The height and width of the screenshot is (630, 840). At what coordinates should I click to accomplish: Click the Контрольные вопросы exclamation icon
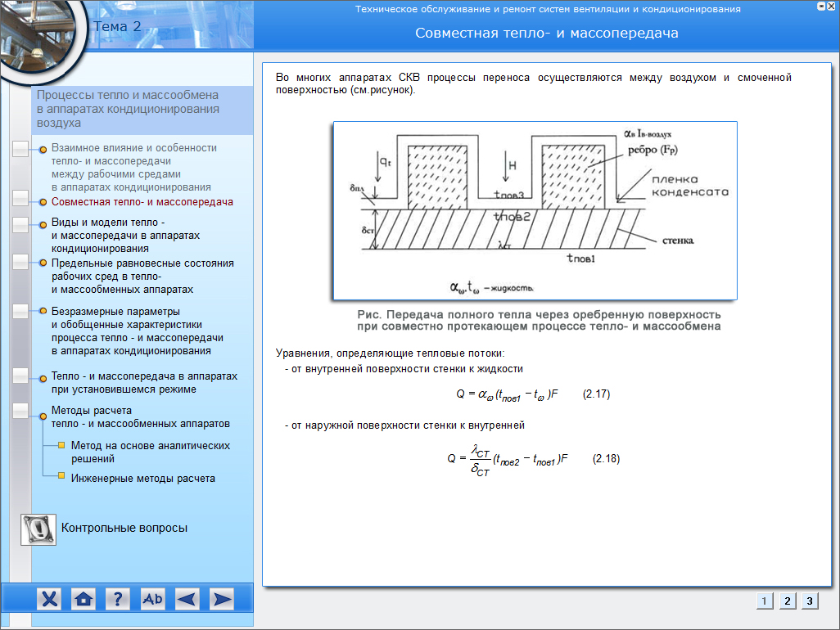38,529
